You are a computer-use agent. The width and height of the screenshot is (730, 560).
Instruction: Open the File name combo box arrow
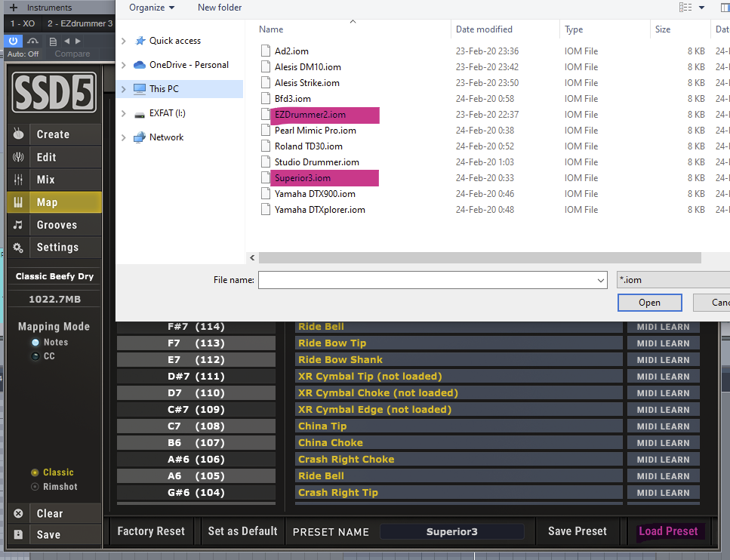coord(601,280)
